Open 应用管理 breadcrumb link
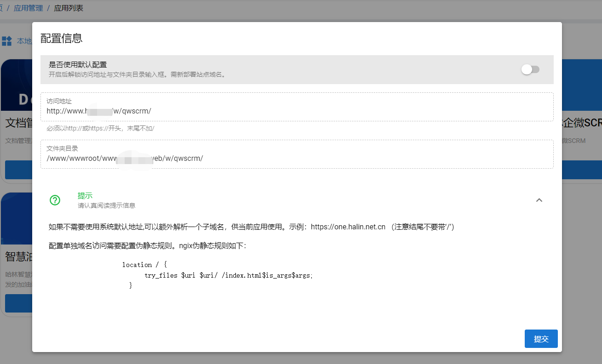This screenshot has height=364, width=602. pos(29,8)
